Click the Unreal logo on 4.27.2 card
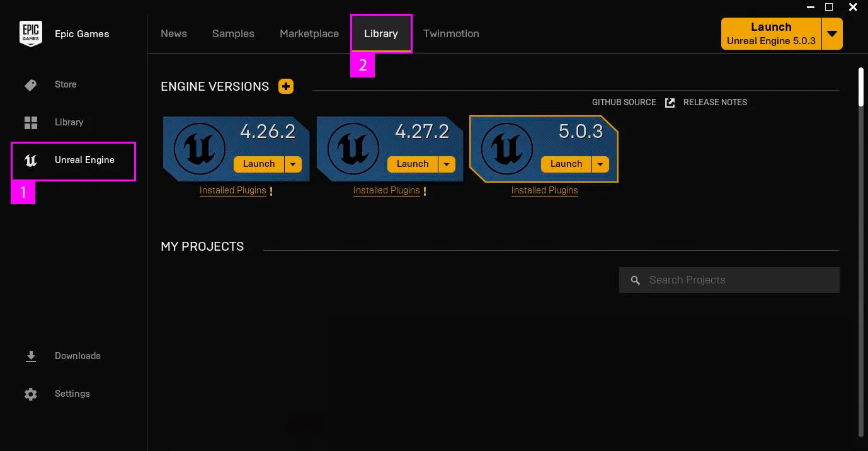 (353, 149)
